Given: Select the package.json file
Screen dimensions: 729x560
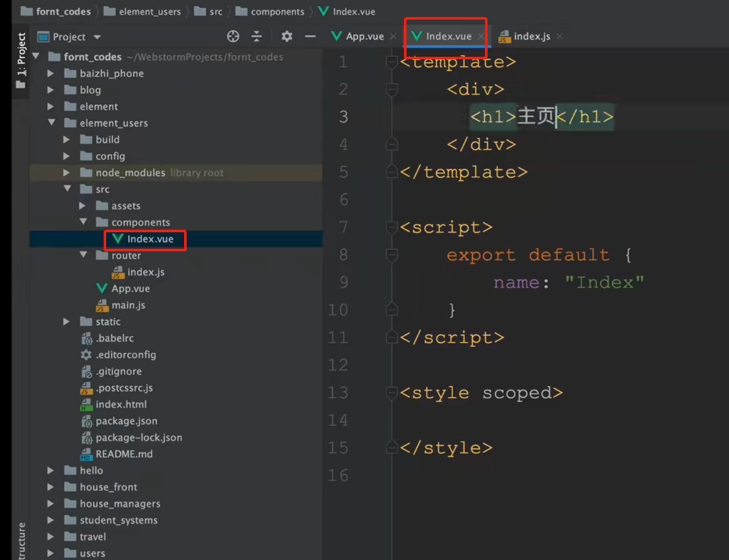Looking at the screenshot, I should [x=119, y=421].
